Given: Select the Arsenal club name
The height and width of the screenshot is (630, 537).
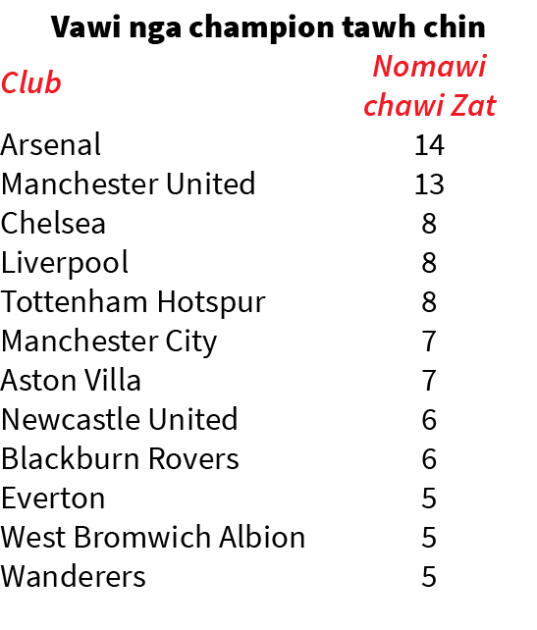Looking at the screenshot, I should [51, 145].
